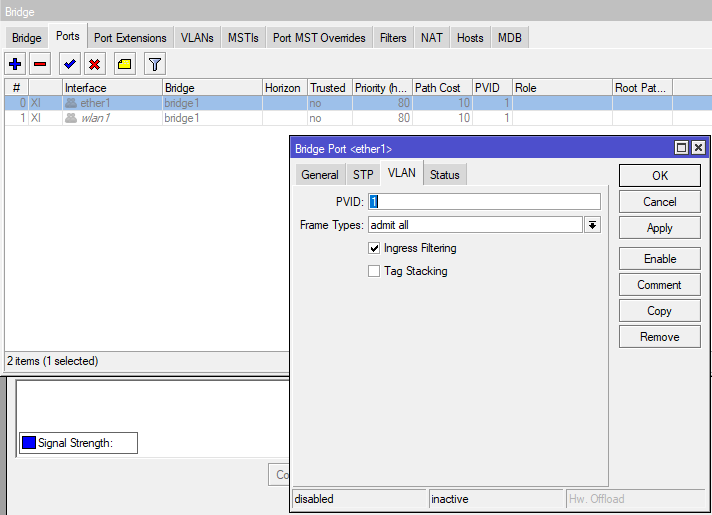
Task: Open the MDB tab
Action: tap(510, 38)
